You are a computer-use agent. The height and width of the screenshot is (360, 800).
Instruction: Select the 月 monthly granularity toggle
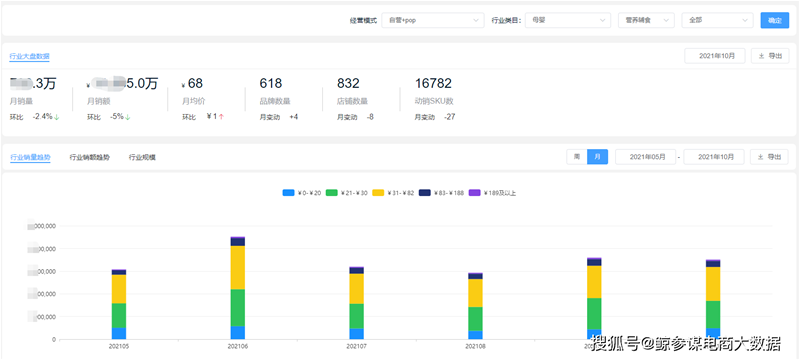coord(597,157)
